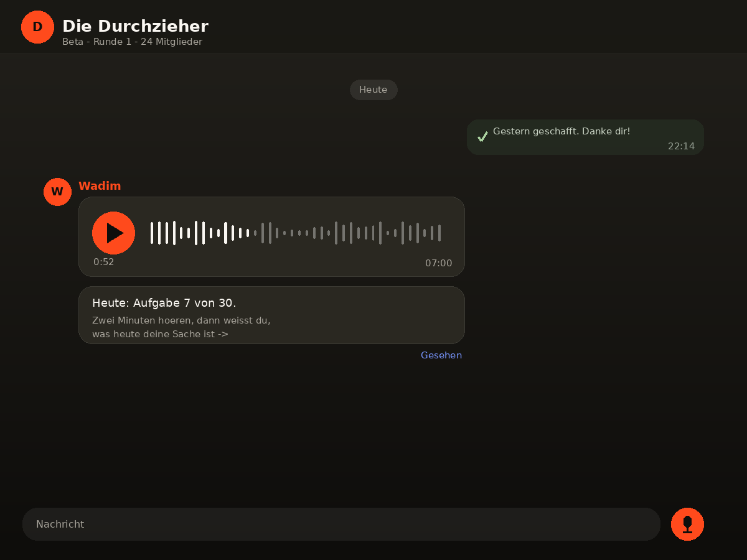The height and width of the screenshot is (560, 747).
Task: Click the Nachricht message input field
Action: 341,524
